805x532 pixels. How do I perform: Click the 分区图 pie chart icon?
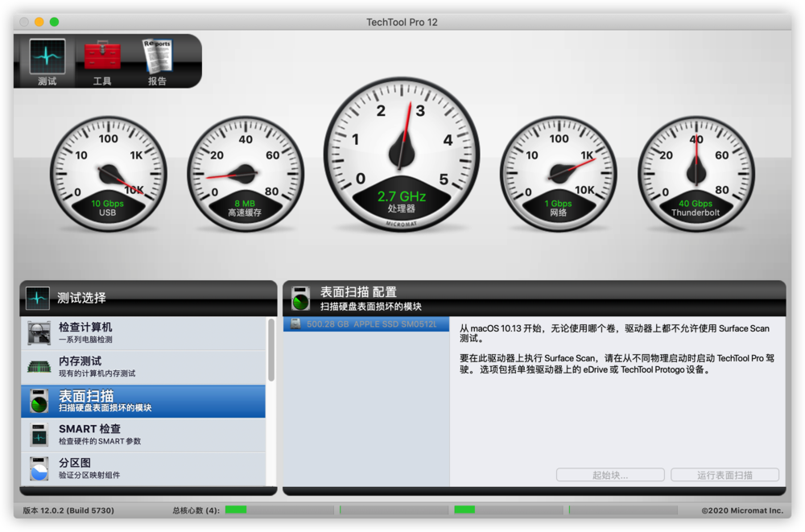pos(39,468)
